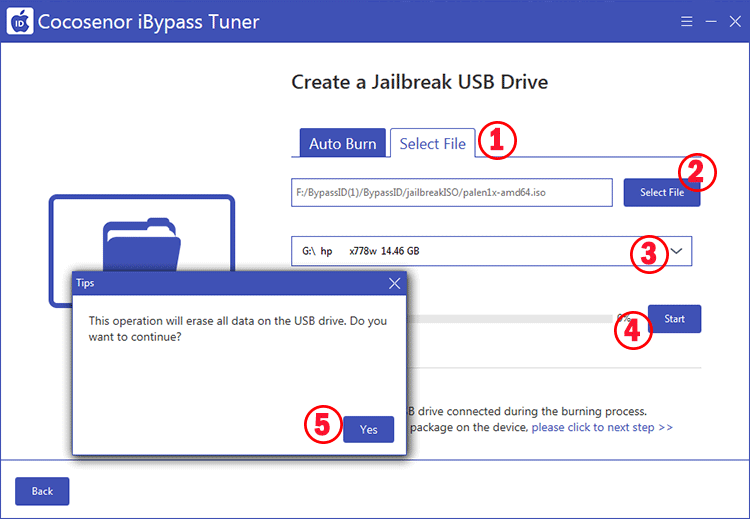Click the folder illustration icon
This screenshot has height=519, width=750.
coord(142,244)
